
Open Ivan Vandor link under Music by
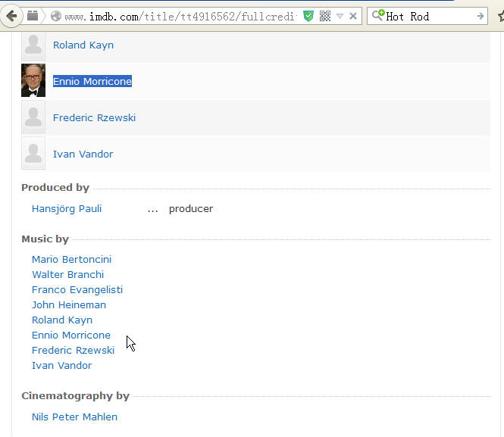(x=61, y=365)
